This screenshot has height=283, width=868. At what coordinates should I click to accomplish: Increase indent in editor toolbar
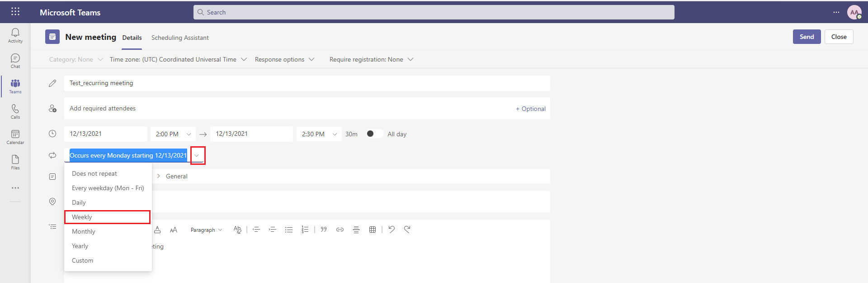tap(273, 230)
